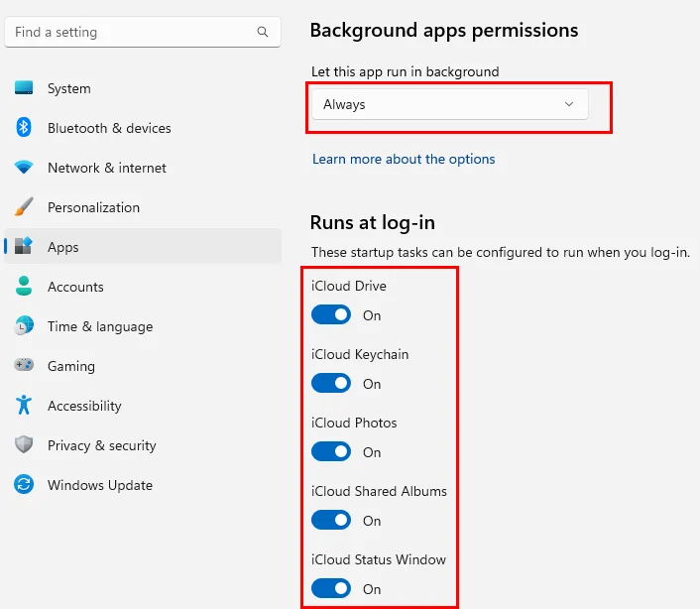Click Let this app run in background label
Screen dimensions: 700x609
pos(405,71)
